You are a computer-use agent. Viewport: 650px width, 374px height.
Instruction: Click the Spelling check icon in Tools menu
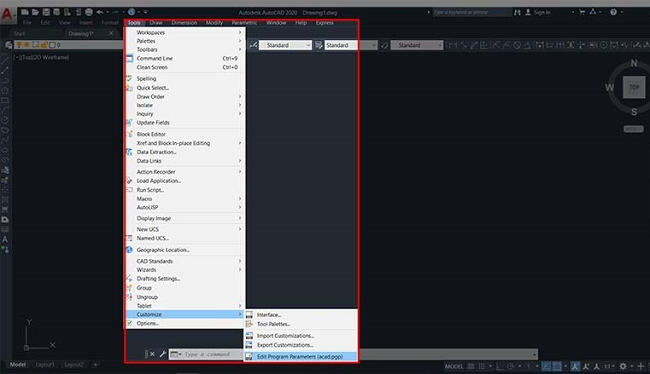(x=129, y=78)
